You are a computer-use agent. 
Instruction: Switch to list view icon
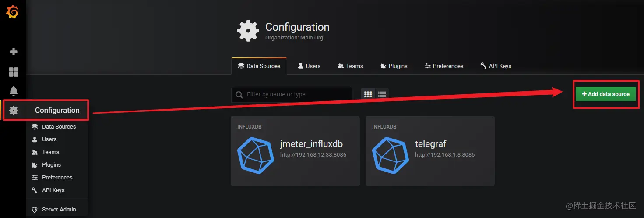click(382, 94)
